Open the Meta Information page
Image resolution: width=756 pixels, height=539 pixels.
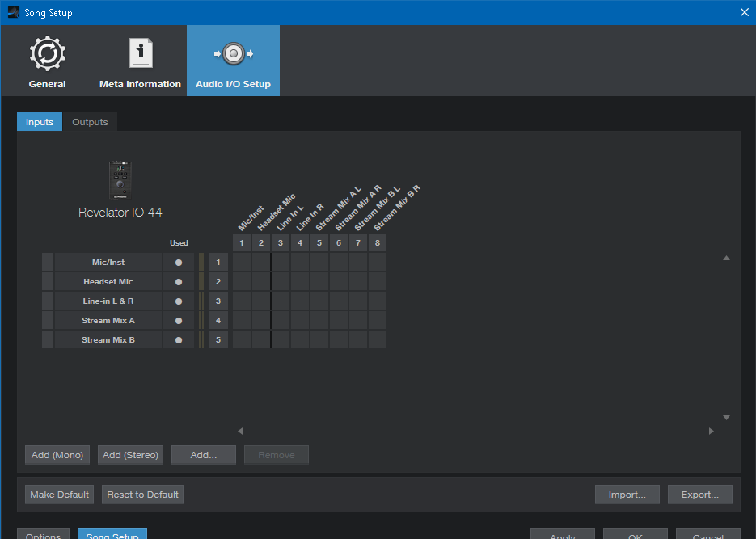click(x=141, y=61)
